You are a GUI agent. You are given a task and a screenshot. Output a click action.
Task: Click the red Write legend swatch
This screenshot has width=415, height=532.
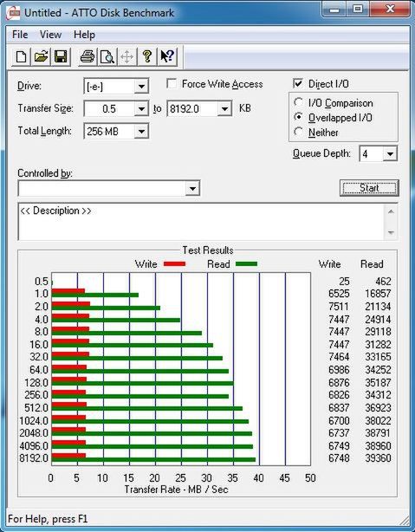174,263
